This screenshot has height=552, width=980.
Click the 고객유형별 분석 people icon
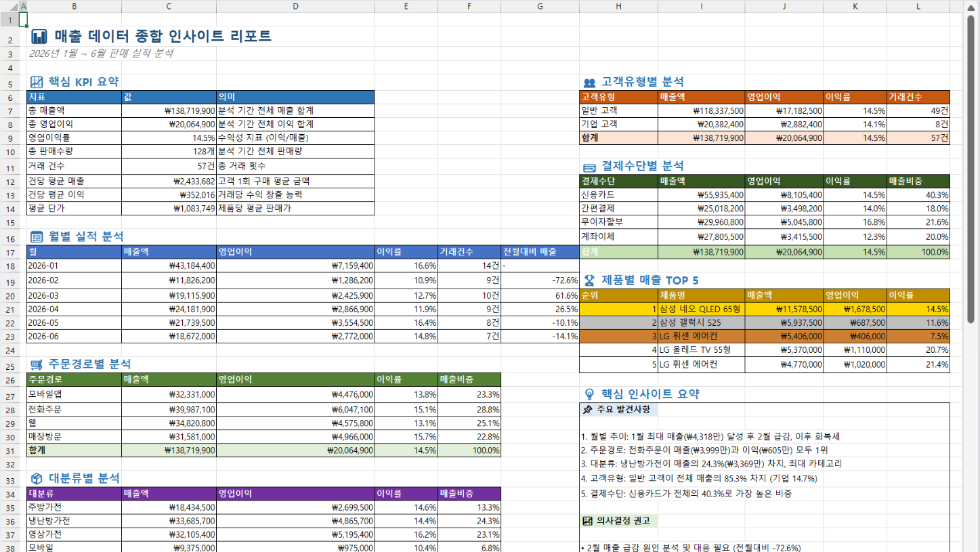(589, 83)
